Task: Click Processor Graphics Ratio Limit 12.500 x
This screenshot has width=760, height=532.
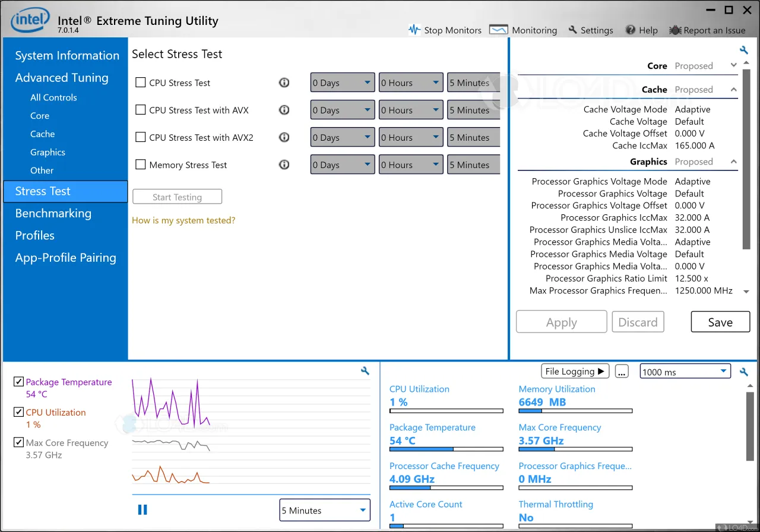Action: click(691, 278)
